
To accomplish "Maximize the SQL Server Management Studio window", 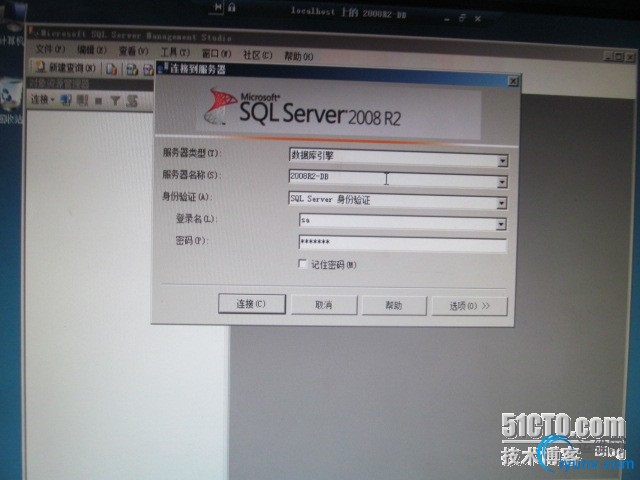I will tap(619, 57).
